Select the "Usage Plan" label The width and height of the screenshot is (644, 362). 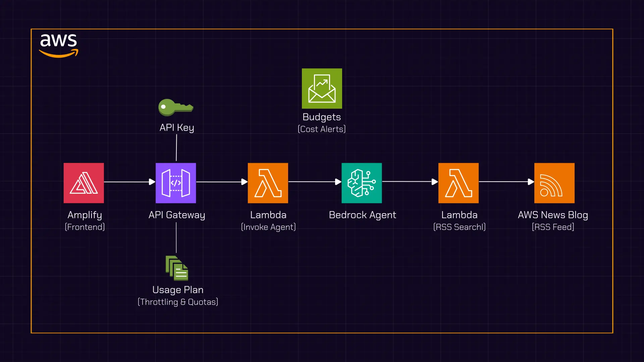[x=178, y=290]
